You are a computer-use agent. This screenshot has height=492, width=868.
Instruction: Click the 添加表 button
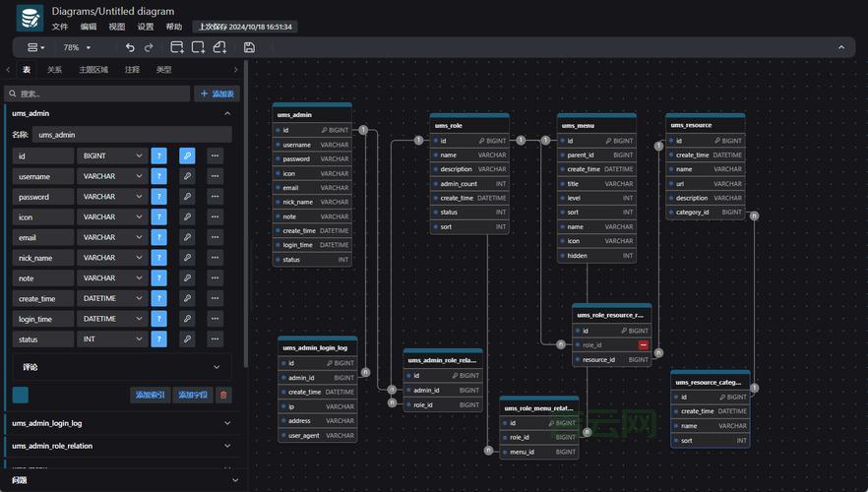coord(217,93)
